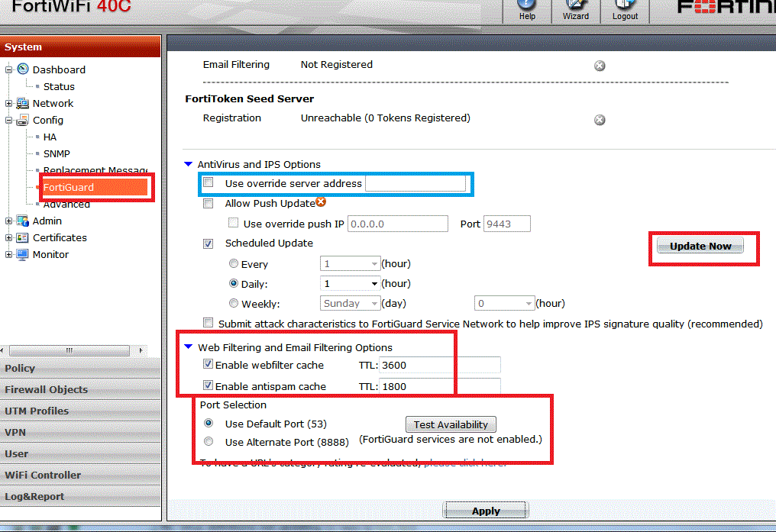Tick the Allow Push Update checkbox

click(209, 204)
